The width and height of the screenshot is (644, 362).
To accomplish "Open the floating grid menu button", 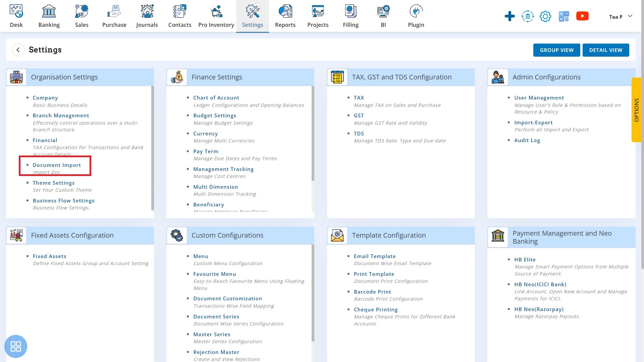I will coord(16,346).
